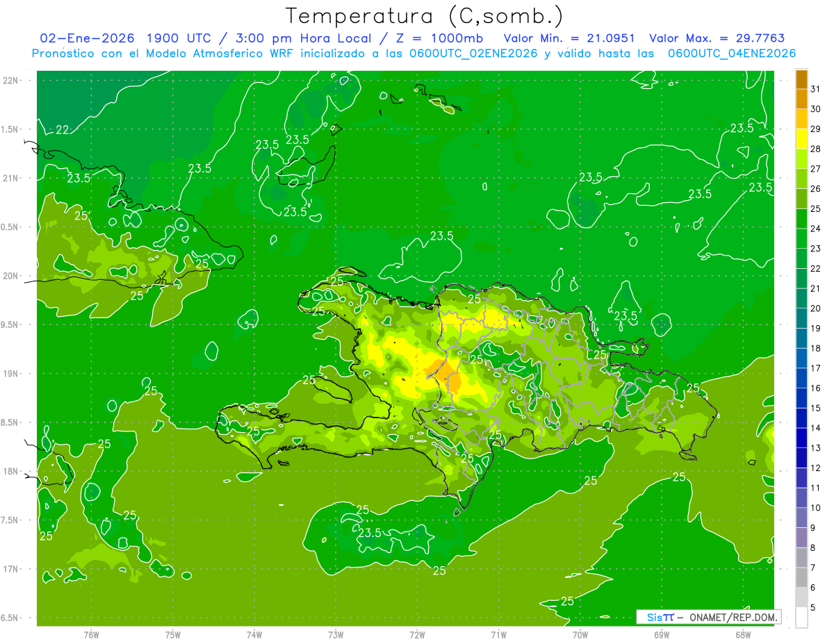Click the '1900 UTC' time text
Screen dimensions: 834x644
tap(179, 38)
